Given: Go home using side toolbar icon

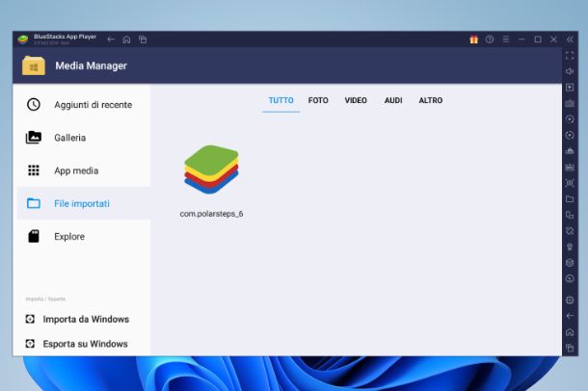Looking at the screenshot, I should (x=570, y=332).
